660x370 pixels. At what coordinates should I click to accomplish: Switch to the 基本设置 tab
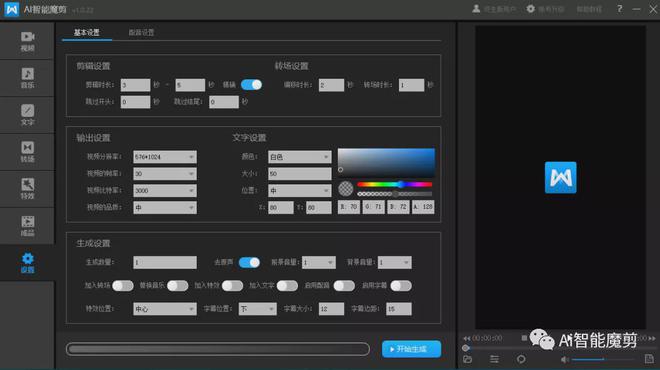coord(87,32)
